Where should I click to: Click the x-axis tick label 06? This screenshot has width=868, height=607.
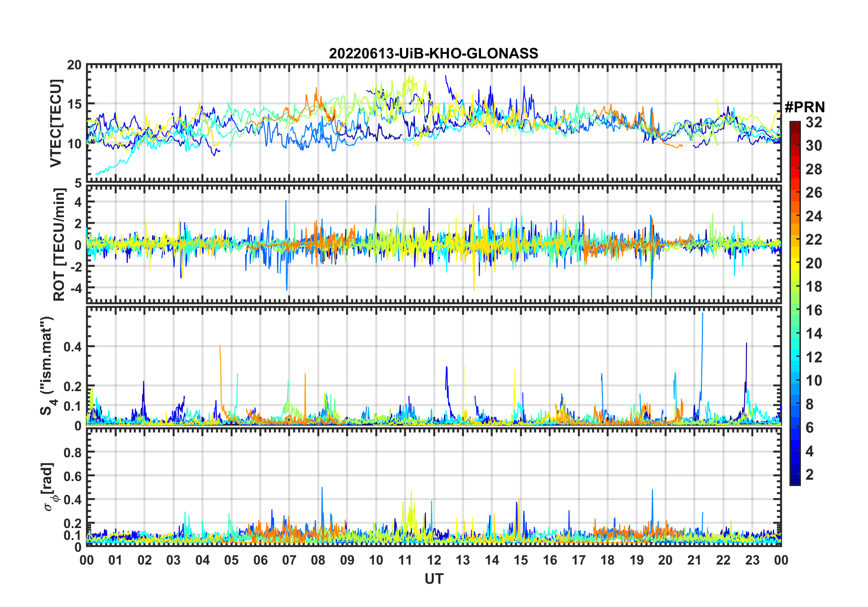click(x=261, y=560)
